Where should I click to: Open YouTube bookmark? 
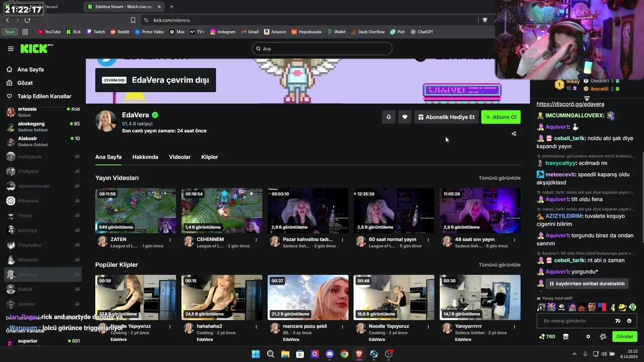(x=49, y=32)
